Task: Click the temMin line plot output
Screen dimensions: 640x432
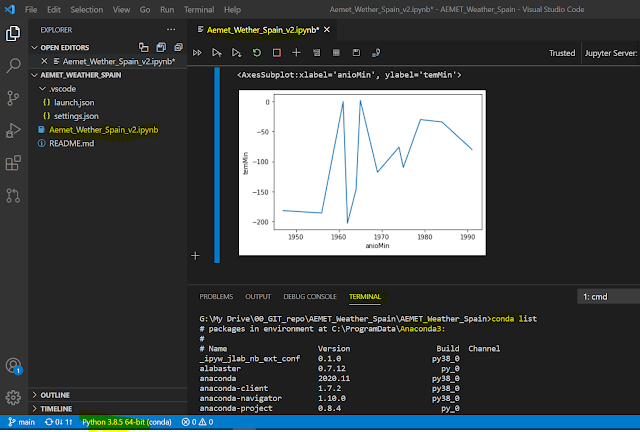Action: (362, 173)
